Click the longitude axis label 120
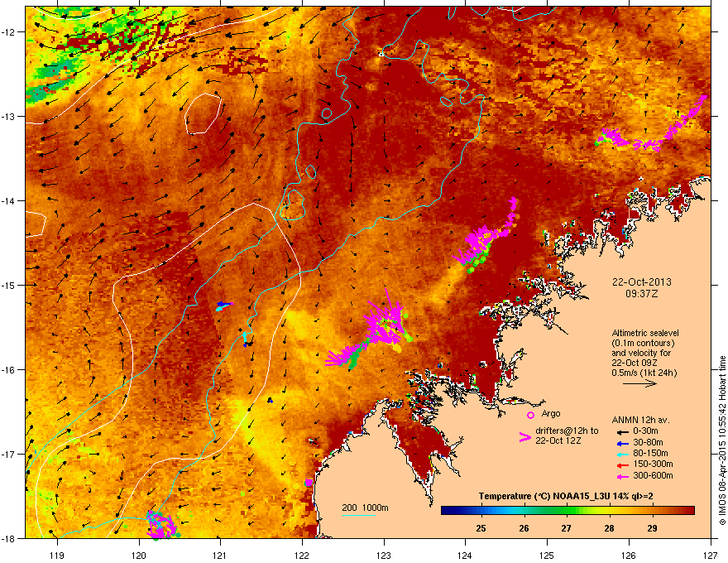The height and width of the screenshot is (563, 728). 138,555
